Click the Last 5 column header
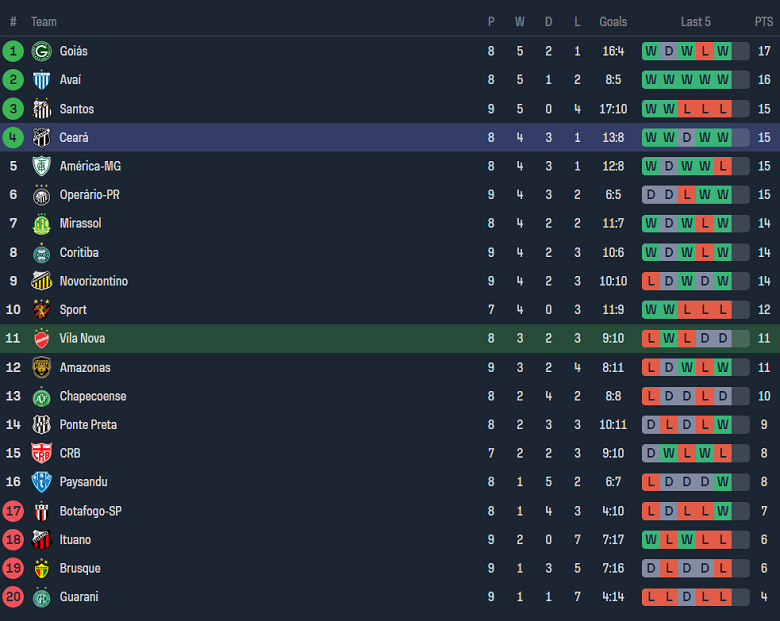Screen dimensions: 780x621 click(695, 22)
